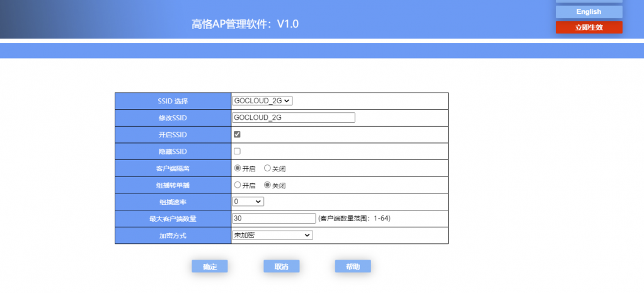The width and height of the screenshot is (644, 293).
Task: Uncheck the 开启SSID checkbox
Action: (x=237, y=134)
